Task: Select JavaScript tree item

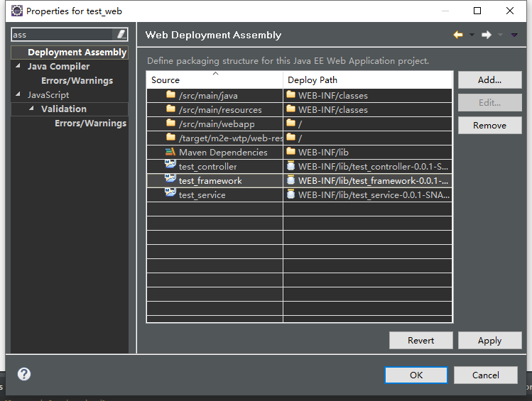Action: tap(48, 95)
